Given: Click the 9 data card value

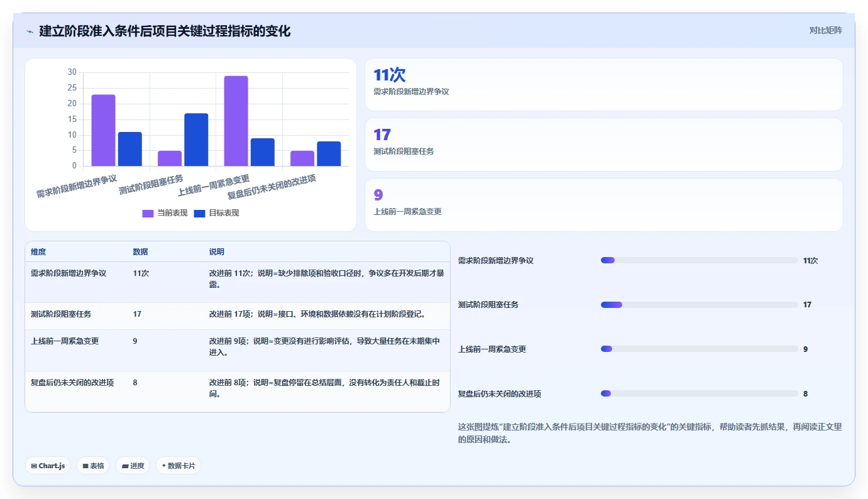Looking at the screenshot, I should point(378,195).
